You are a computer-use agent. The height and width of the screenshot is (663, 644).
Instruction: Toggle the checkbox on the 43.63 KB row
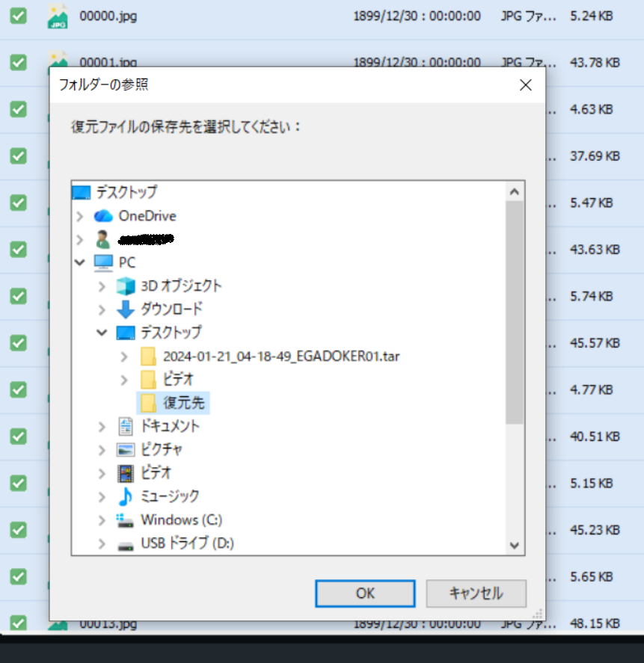click(x=18, y=250)
